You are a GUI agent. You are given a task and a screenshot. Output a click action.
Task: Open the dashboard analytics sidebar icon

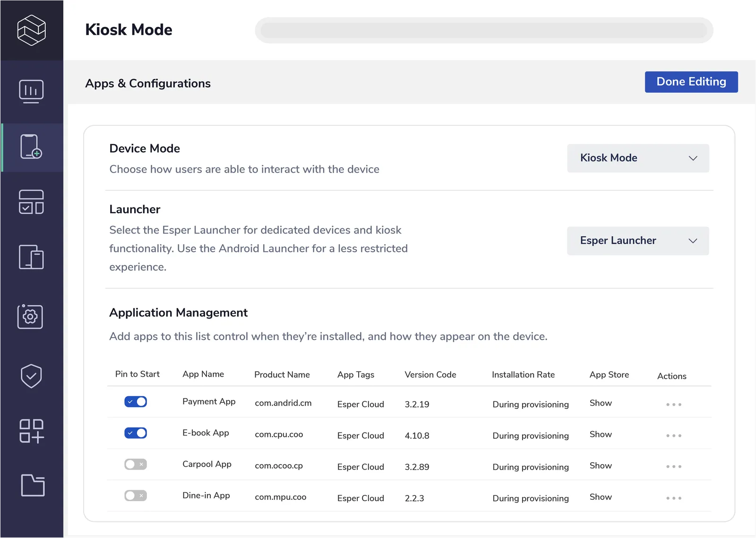pos(31,91)
